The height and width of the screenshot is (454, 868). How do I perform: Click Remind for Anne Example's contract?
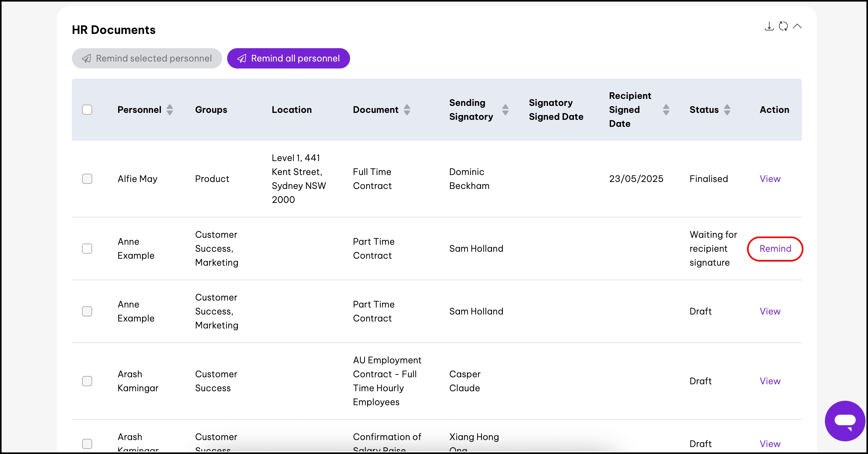tap(775, 249)
